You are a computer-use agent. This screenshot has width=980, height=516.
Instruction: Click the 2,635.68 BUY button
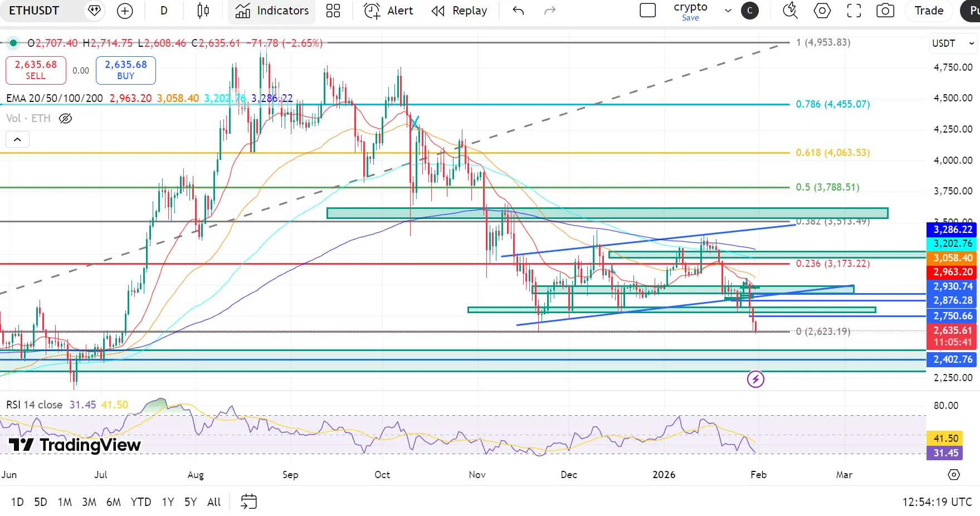(x=126, y=70)
